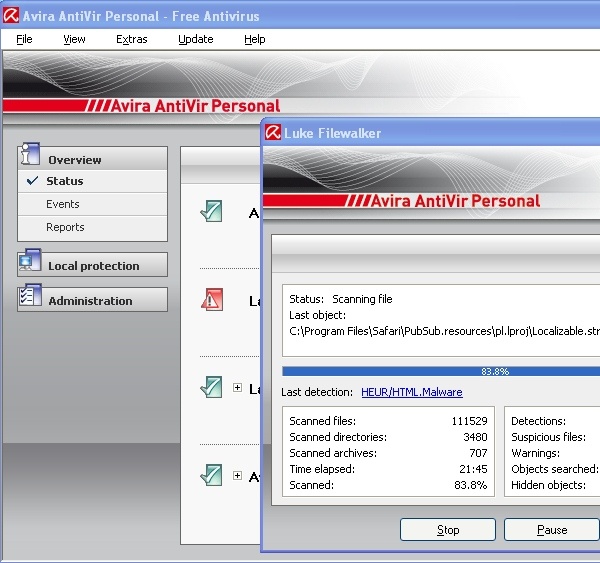
Task: Click the Administration checklist icon
Action: (x=30, y=295)
